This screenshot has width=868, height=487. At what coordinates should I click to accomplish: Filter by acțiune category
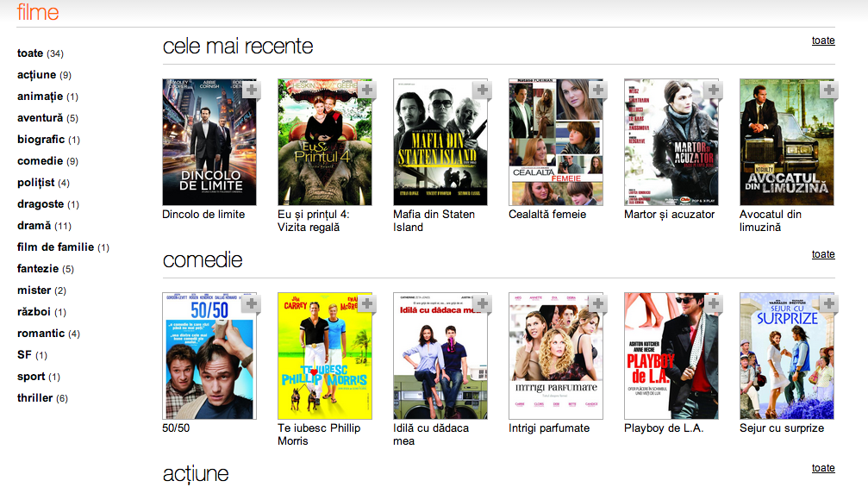[44, 75]
